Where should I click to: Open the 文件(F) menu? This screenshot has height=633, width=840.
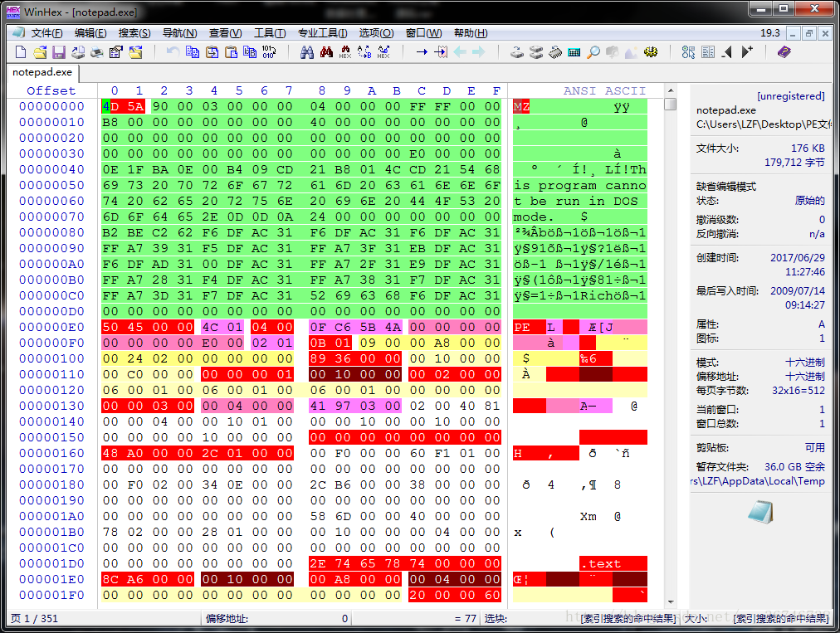[x=46, y=33]
